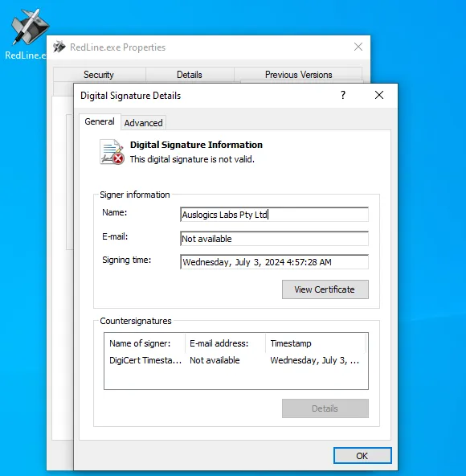Click the Timestamp column header
Viewport: 466px width, 476px height.
click(316, 343)
